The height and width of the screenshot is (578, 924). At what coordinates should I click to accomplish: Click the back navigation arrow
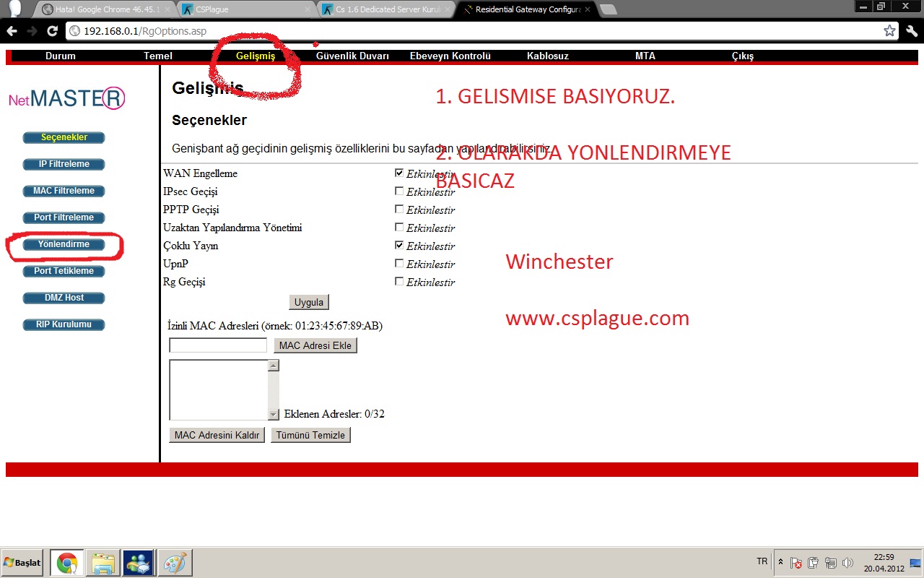(12, 31)
